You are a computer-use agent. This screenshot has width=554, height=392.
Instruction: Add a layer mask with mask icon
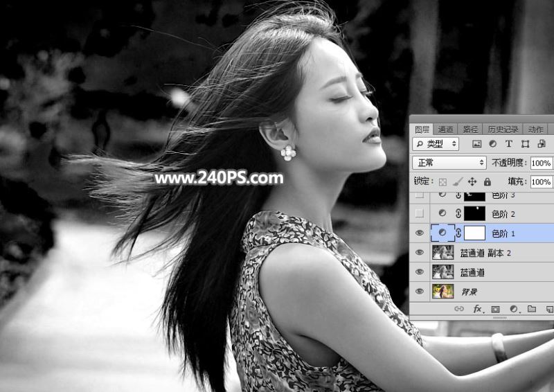(x=496, y=310)
